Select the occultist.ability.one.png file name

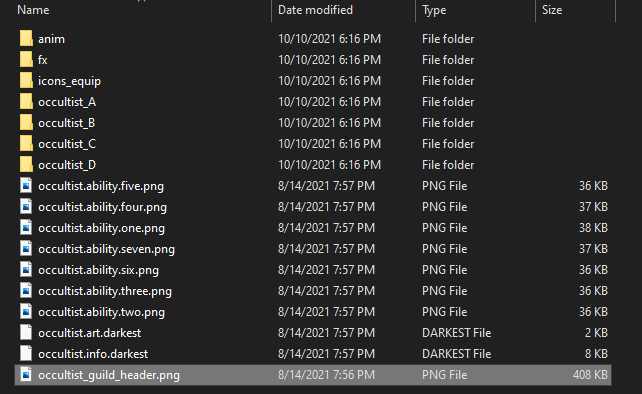(x=102, y=228)
